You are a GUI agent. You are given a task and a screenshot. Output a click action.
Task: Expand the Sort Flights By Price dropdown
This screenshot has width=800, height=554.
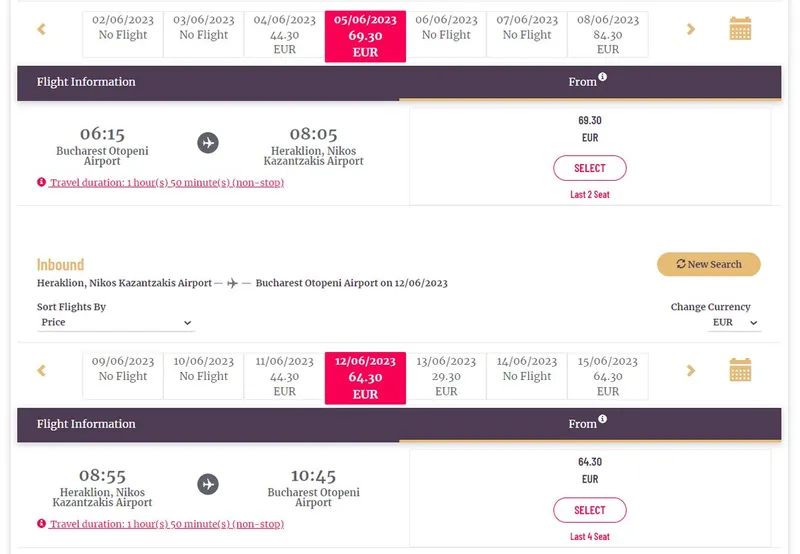[116, 322]
